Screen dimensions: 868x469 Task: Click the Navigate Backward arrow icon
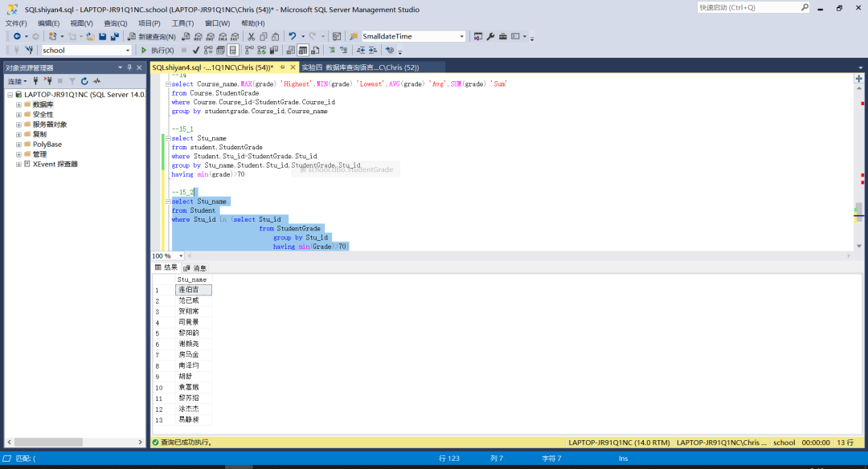pyautogui.click(x=17, y=36)
